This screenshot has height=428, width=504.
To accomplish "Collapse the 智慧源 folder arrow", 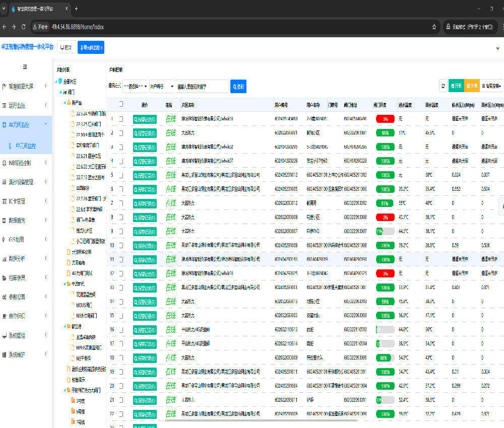I will click(x=65, y=326).
